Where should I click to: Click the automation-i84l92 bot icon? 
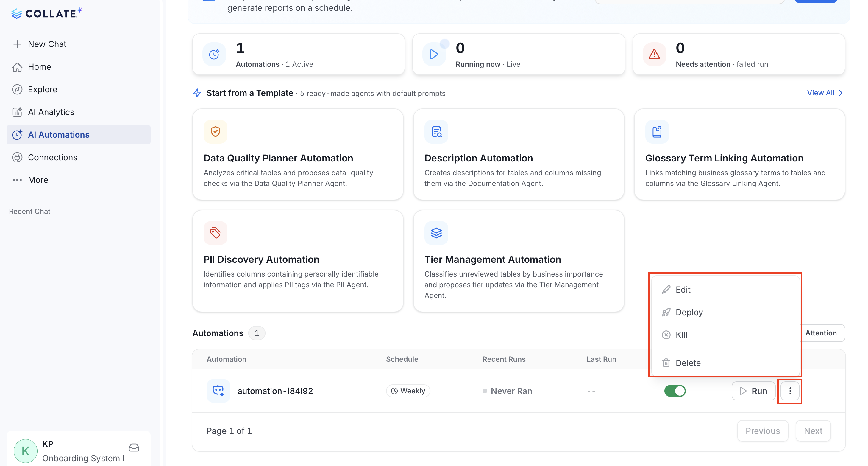tap(218, 391)
